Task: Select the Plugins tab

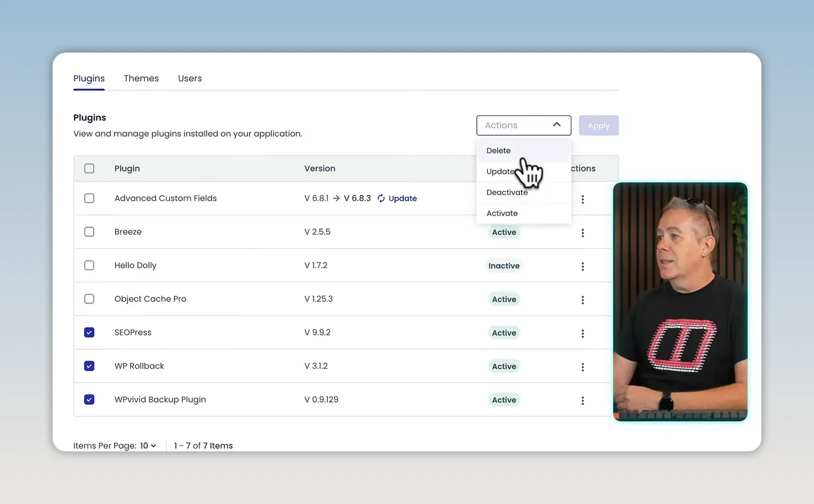Action: [89, 79]
